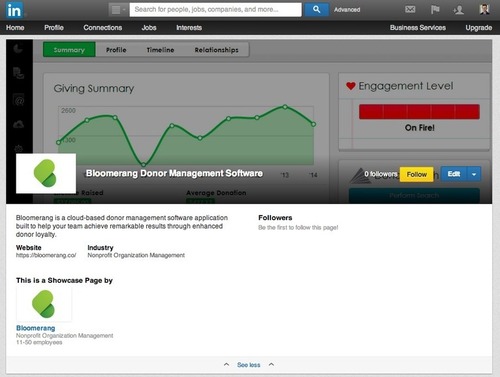Click the 11-50 employees text

(x=39, y=342)
